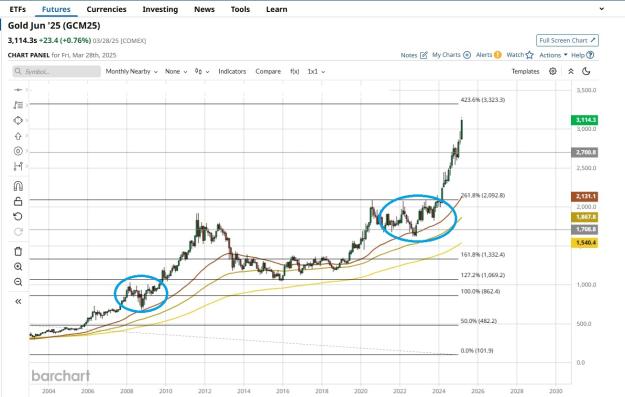The width and height of the screenshot is (625, 397).
Task: Click the brown 2,131.1 moving average label
Action: [x=584, y=197]
